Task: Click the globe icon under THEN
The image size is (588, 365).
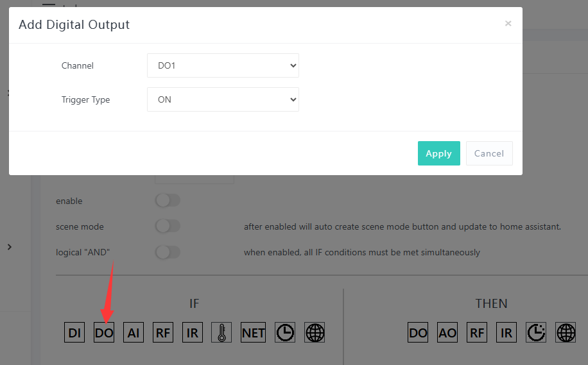Action: [566, 332]
